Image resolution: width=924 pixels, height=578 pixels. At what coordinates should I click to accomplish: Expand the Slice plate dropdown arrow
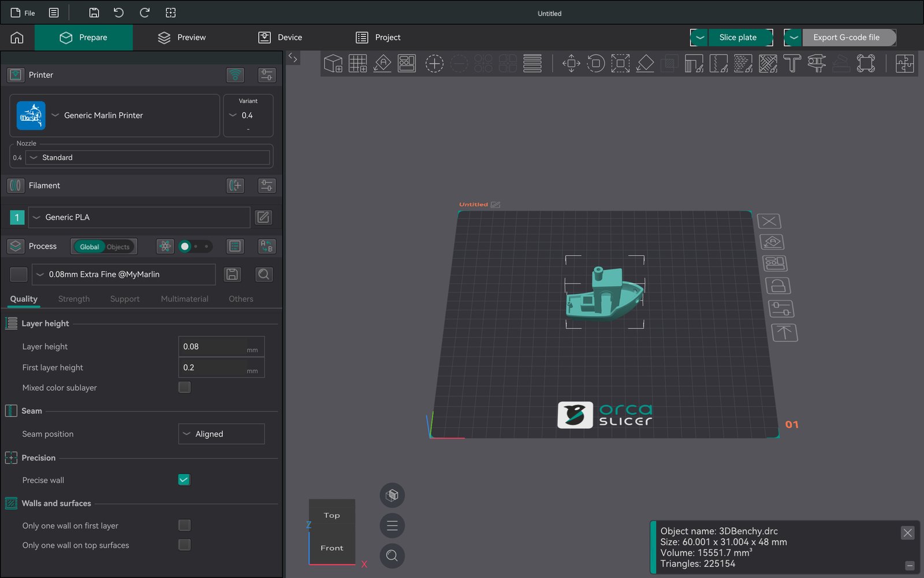pos(699,38)
